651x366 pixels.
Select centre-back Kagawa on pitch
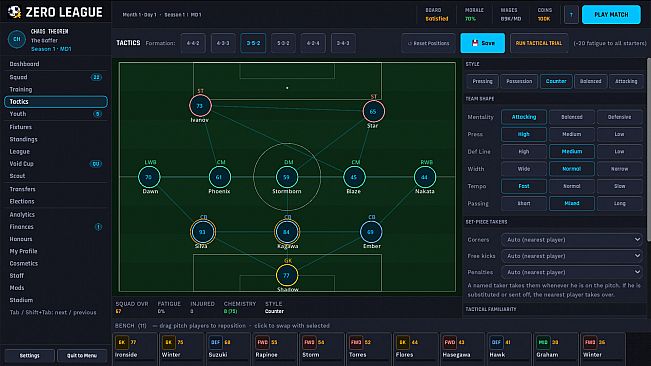click(x=287, y=232)
